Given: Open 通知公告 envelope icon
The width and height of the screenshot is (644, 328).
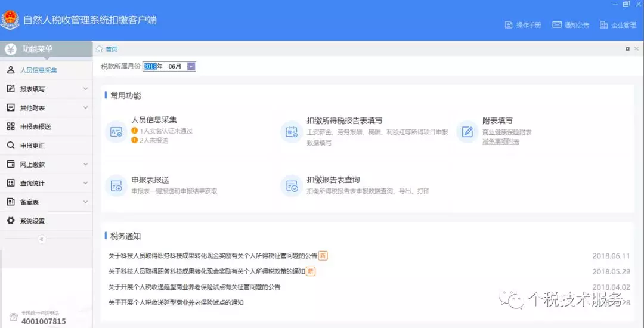Looking at the screenshot, I should (x=557, y=25).
